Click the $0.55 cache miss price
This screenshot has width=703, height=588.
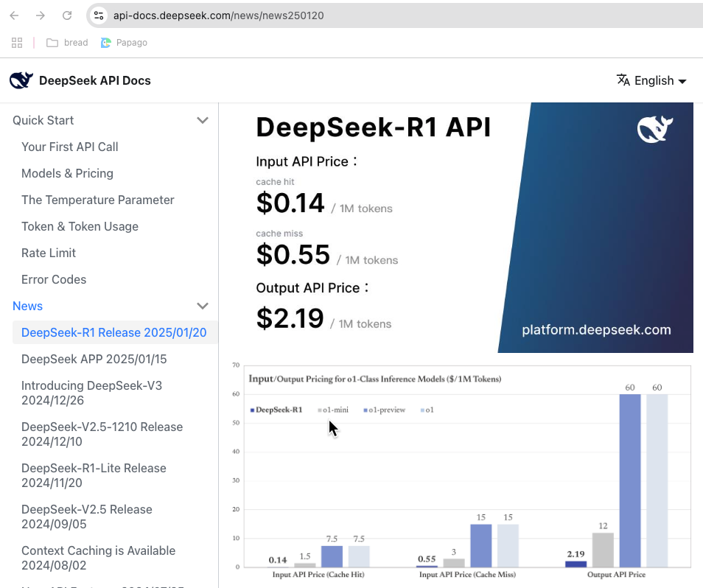tap(293, 254)
